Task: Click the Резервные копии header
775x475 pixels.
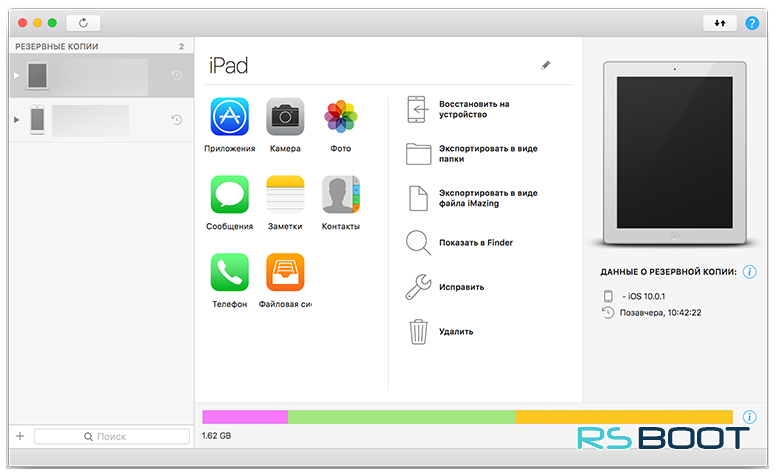Action: [57, 46]
